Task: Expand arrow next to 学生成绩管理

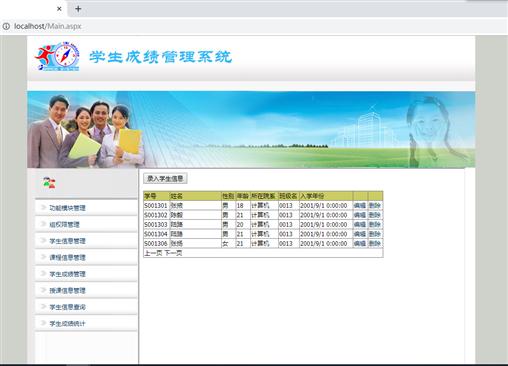Action: coord(43,273)
